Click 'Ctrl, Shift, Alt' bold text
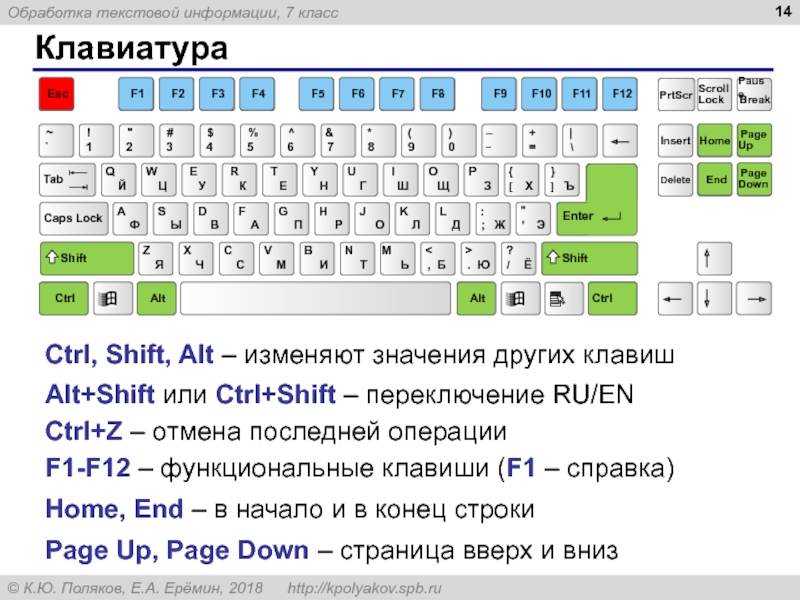 click(x=129, y=355)
